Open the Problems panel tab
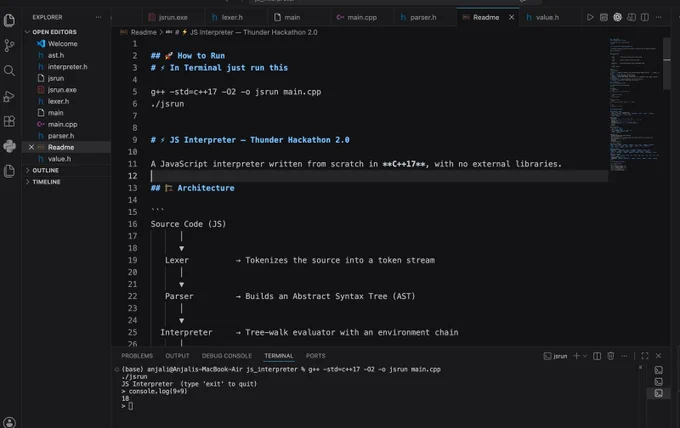This screenshot has height=428, width=680. click(137, 356)
